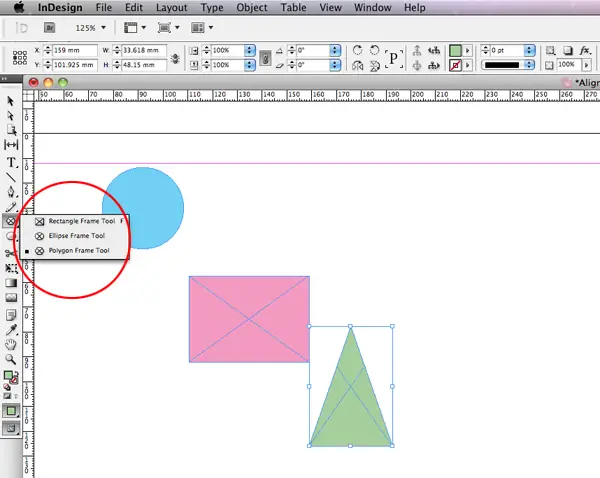The image size is (600, 478).
Task: Select the Pen tool
Action: 11,192
